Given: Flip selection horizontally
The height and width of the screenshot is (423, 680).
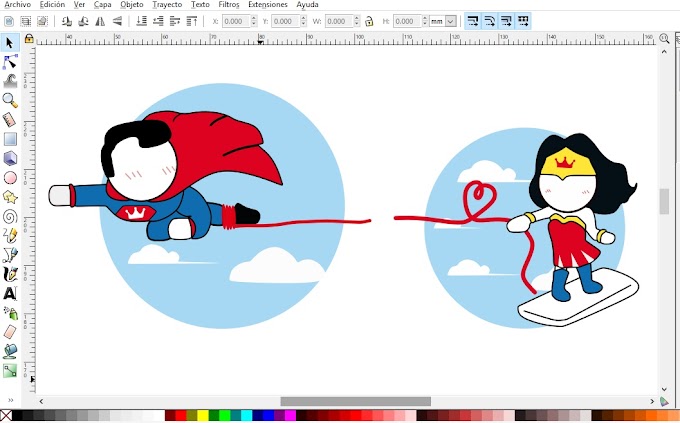Looking at the screenshot, I should coord(100,21).
